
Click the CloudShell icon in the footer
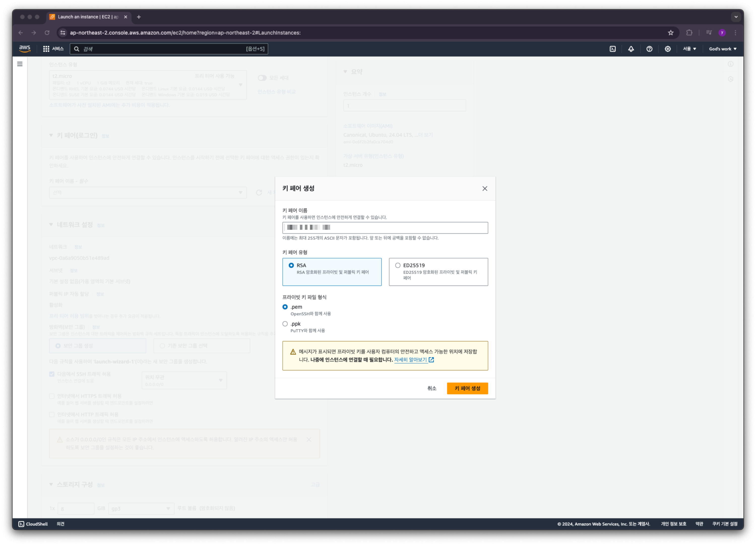tap(21, 524)
